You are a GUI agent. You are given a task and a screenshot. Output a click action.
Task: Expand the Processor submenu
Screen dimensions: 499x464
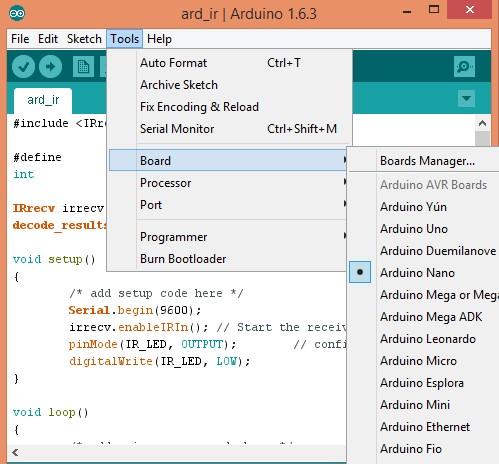(227, 183)
